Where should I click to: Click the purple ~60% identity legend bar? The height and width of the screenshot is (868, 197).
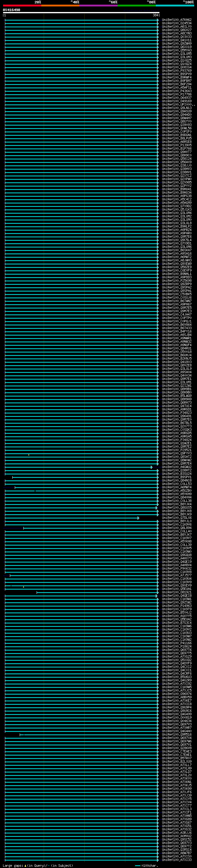tap(98, 6)
